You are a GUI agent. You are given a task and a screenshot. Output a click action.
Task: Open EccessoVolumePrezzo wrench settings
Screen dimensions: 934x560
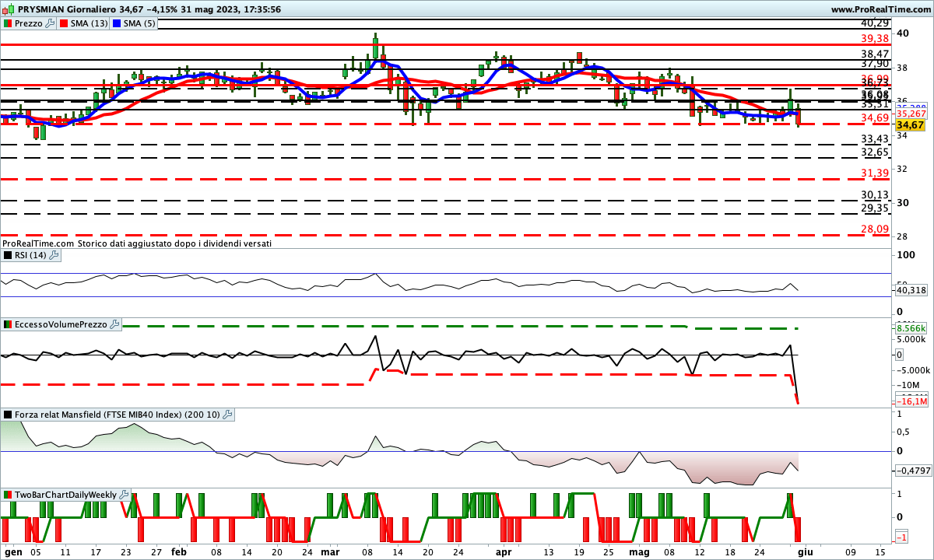point(114,324)
